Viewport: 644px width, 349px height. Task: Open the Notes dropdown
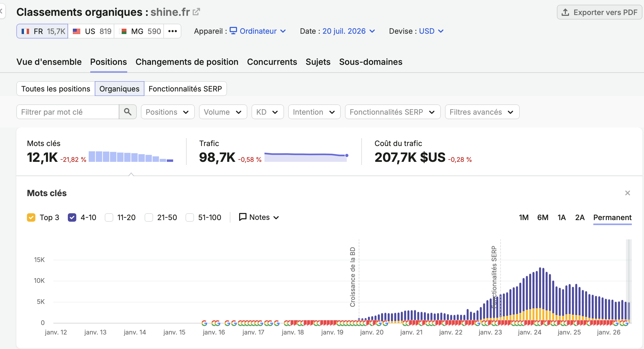[x=259, y=217]
